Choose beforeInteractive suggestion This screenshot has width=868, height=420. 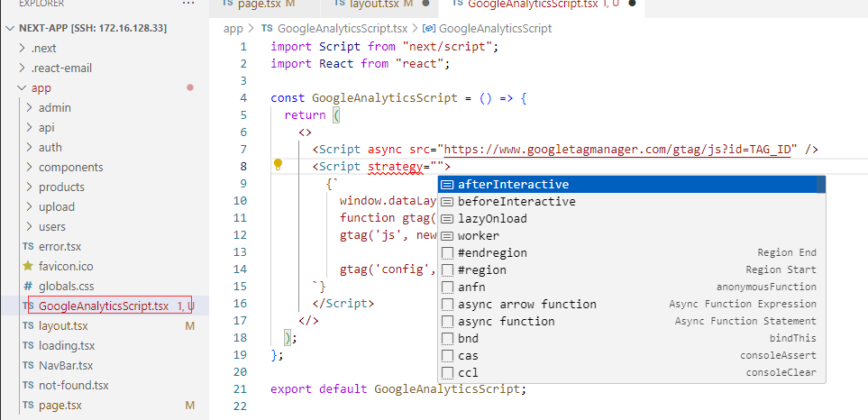tap(631, 201)
